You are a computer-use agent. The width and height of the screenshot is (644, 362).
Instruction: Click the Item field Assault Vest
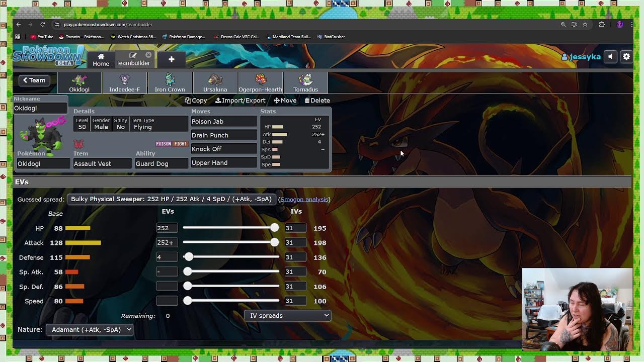coord(103,163)
